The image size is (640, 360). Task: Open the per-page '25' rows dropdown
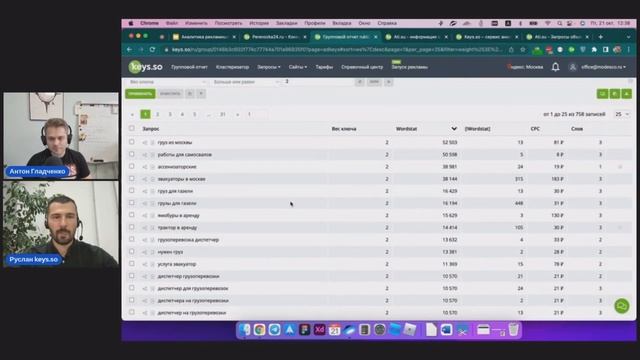coord(622,114)
